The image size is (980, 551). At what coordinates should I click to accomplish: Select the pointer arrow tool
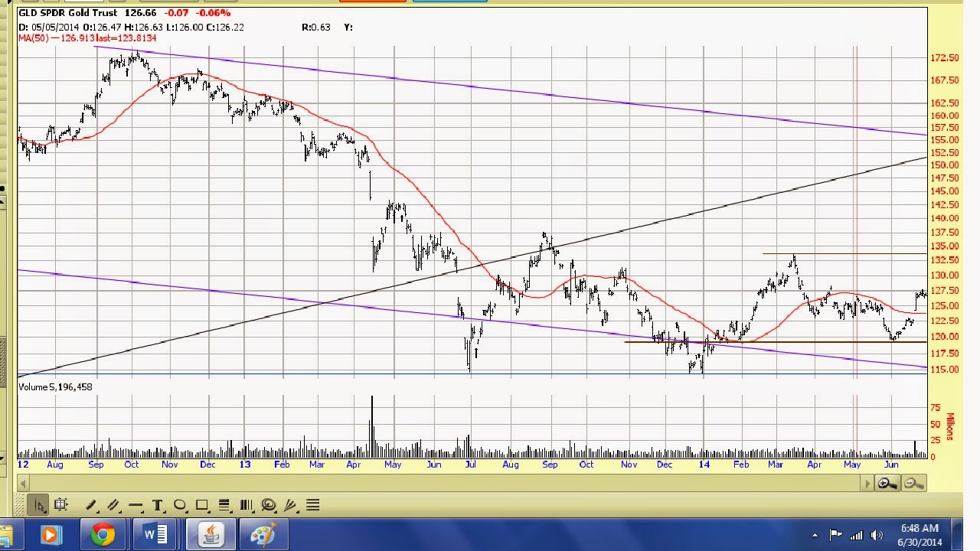pos(38,505)
